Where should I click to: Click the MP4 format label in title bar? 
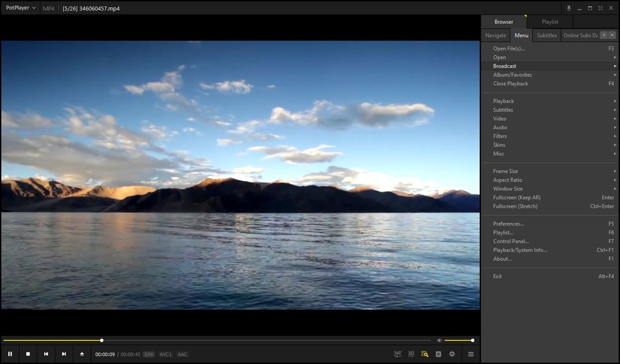49,8
